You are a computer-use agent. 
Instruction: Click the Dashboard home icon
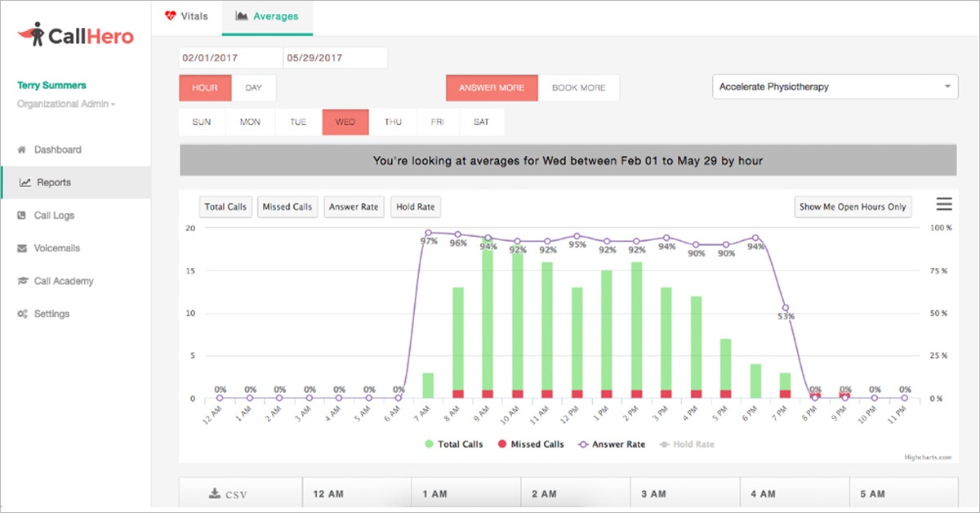pos(22,150)
